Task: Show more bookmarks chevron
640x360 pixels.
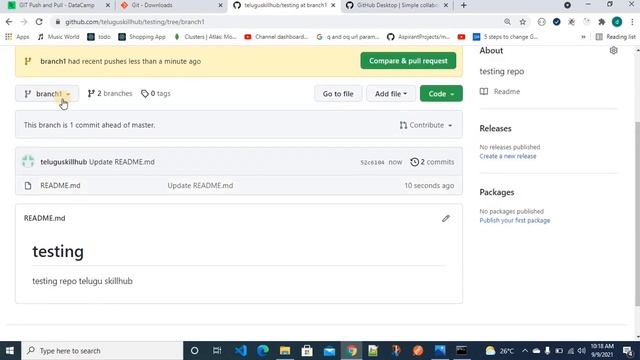Action: 583,37
